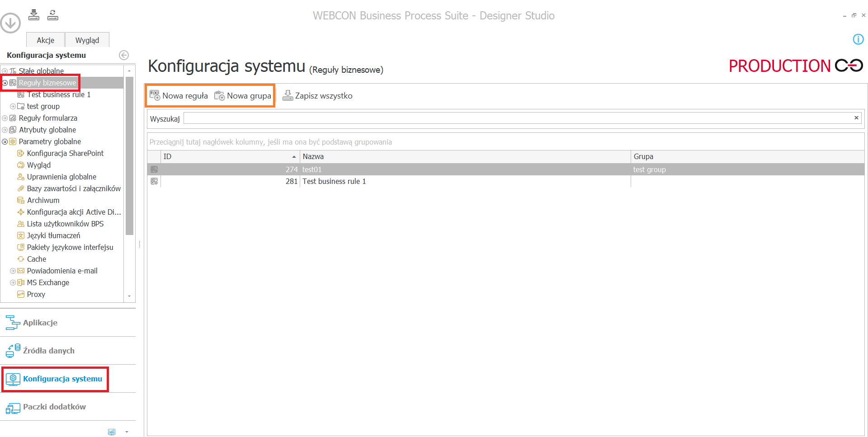Click Zapisz wszystko to save all
Screen dimensions: 868x437
pos(317,95)
